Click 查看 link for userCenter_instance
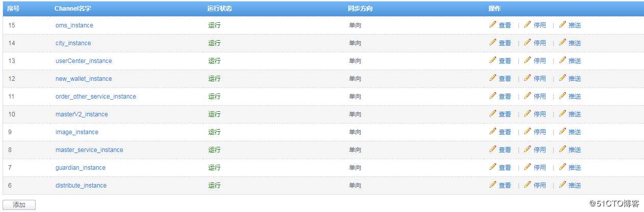644x212 pixels. click(x=505, y=61)
